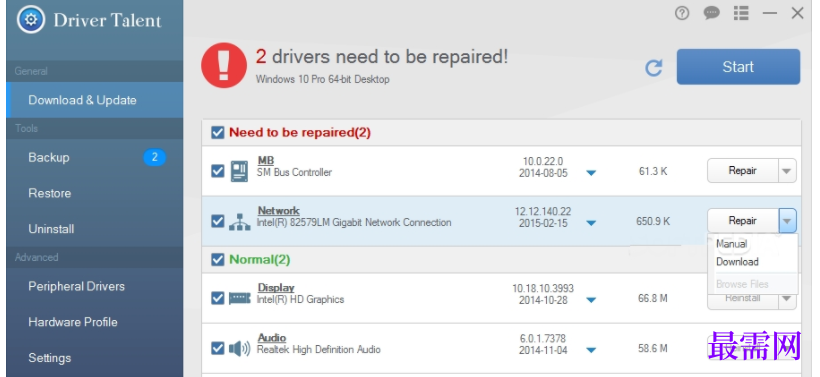Click the 650.9 K size value
820x377 pixels.
(653, 221)
